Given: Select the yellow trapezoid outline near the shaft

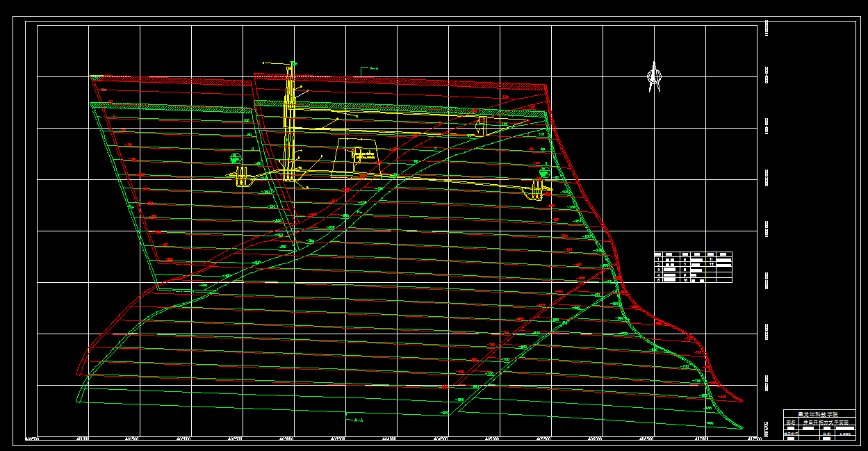Looking at the screenshot, I should click(357, 158).
